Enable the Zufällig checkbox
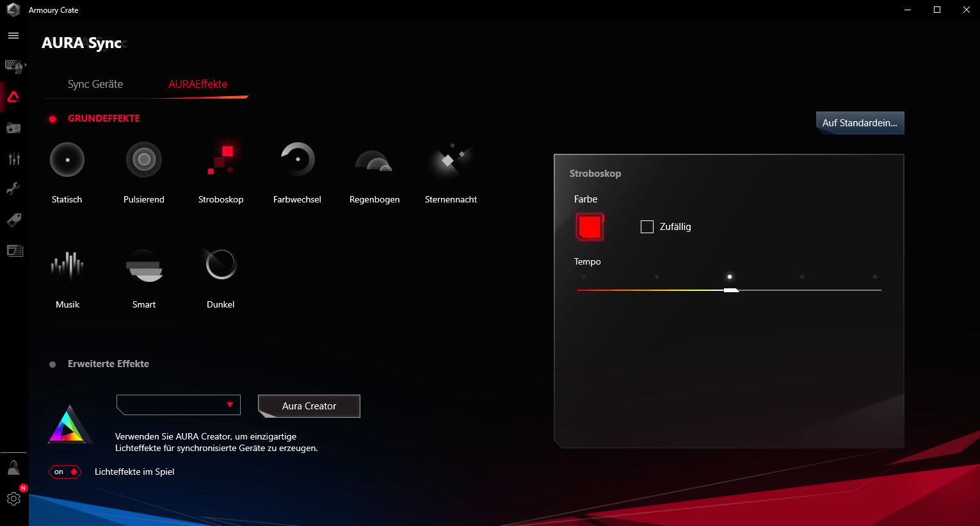 [x=647, y=227]
